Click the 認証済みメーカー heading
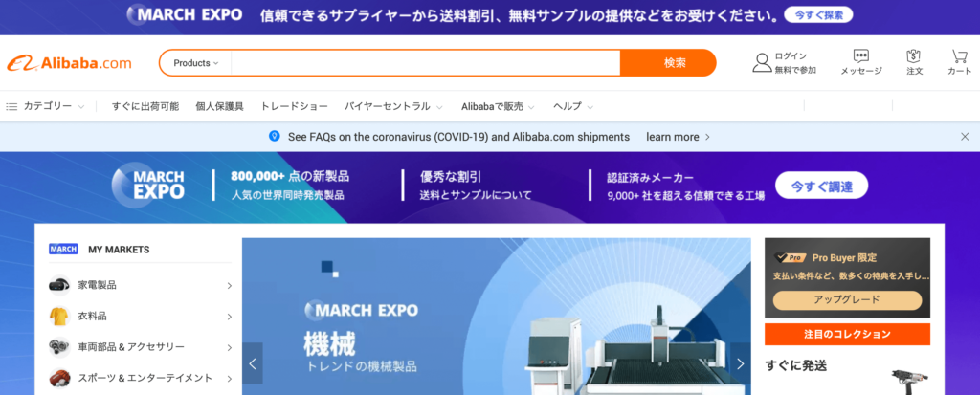This screenshot has height=395, width=980. [x=650, y=178]
